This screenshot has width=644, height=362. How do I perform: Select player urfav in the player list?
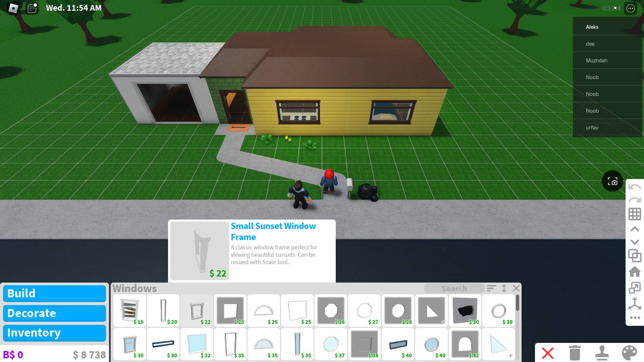click(607, 127)
